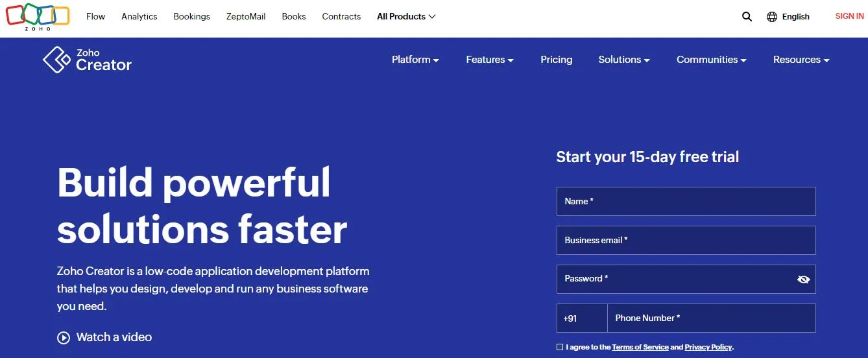The image size is (868, 358).
Task: Click the Zoho Creator logo
Action: (x=87, y=59)
